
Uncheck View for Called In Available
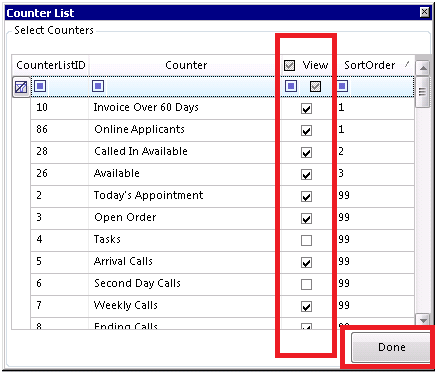306,152
